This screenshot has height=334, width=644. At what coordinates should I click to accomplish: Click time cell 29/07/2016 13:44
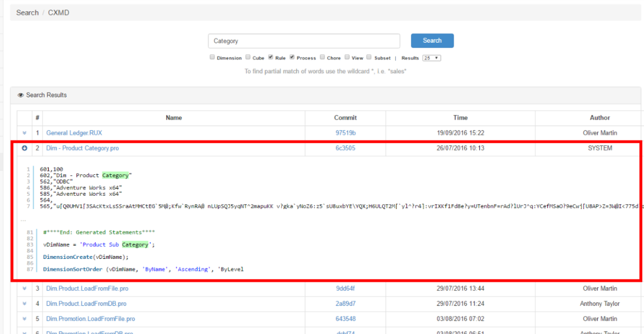coord(460,288)
